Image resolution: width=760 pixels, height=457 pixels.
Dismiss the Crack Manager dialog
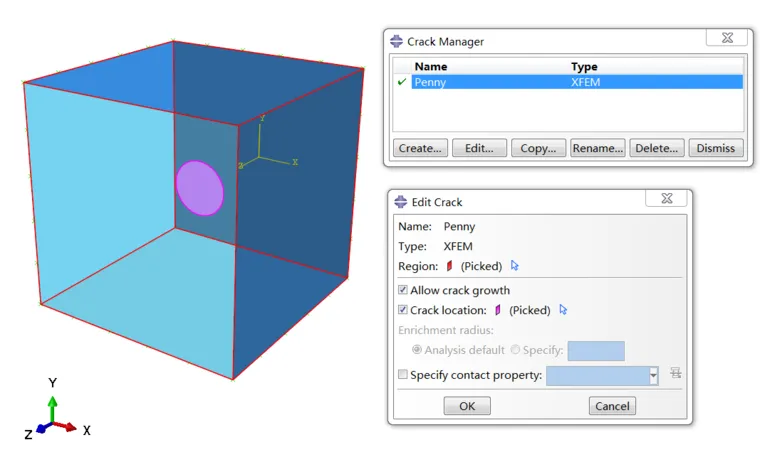[x=716, y=148]
